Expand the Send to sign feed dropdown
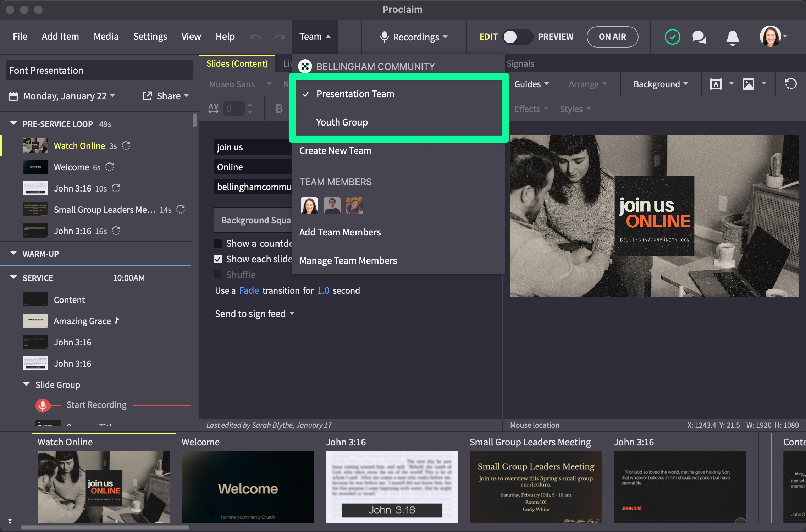Screen dimensions: 806x532 (x=254, y=314)
